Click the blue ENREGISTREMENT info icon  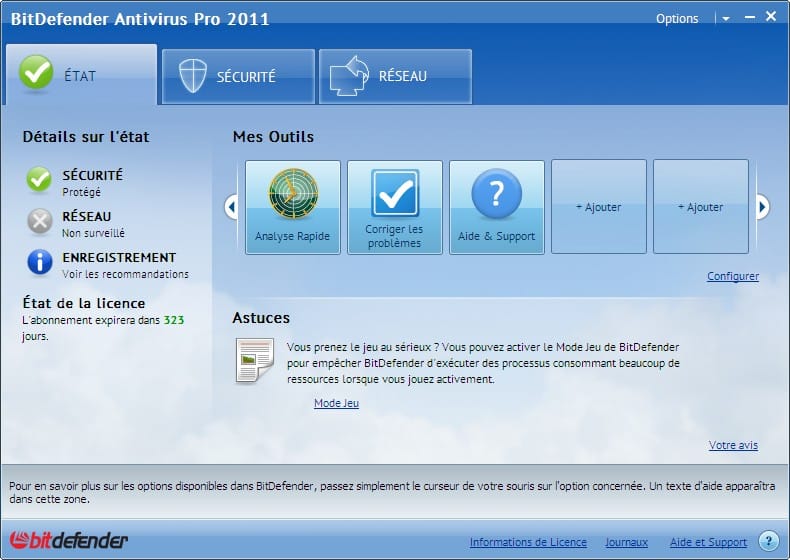click(x=40, y=262)
